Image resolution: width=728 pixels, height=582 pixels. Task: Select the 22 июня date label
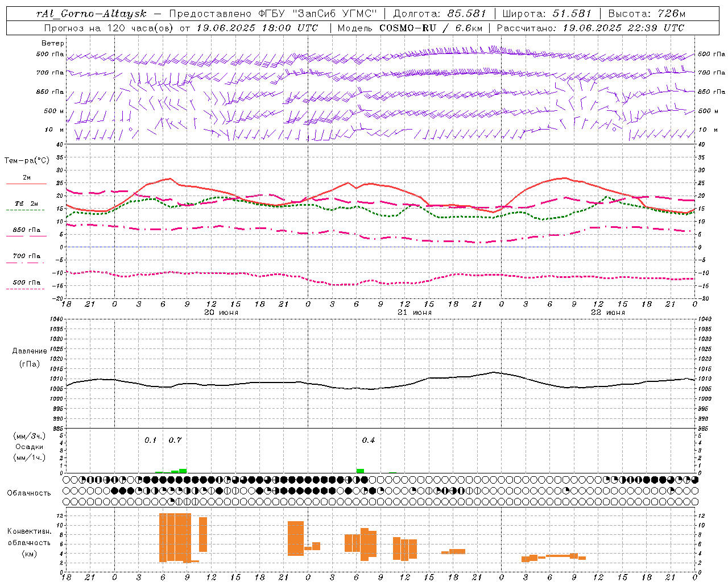608,313
